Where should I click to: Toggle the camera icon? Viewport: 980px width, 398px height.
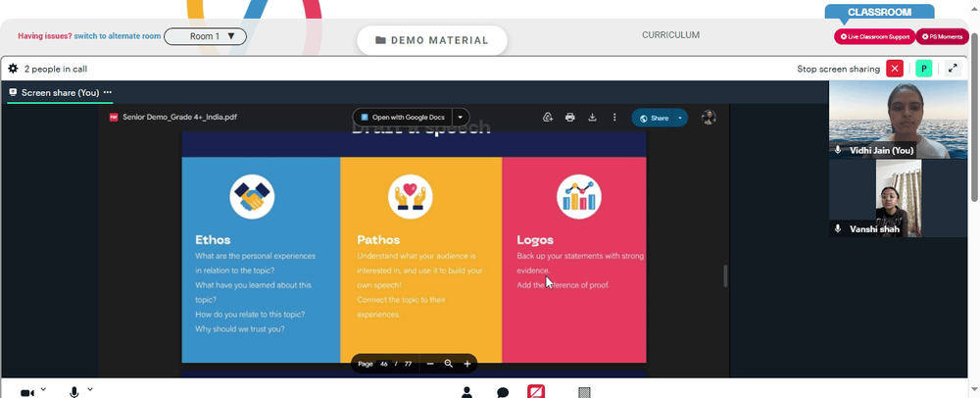[27, 392]
